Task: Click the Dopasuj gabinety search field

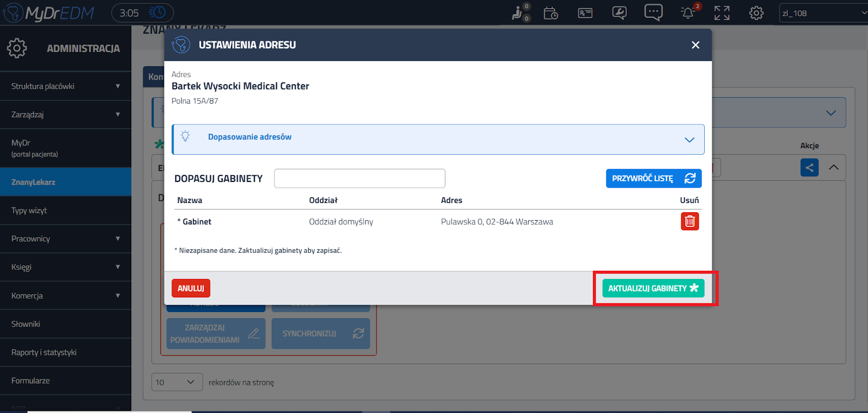Action: point(359,179)
